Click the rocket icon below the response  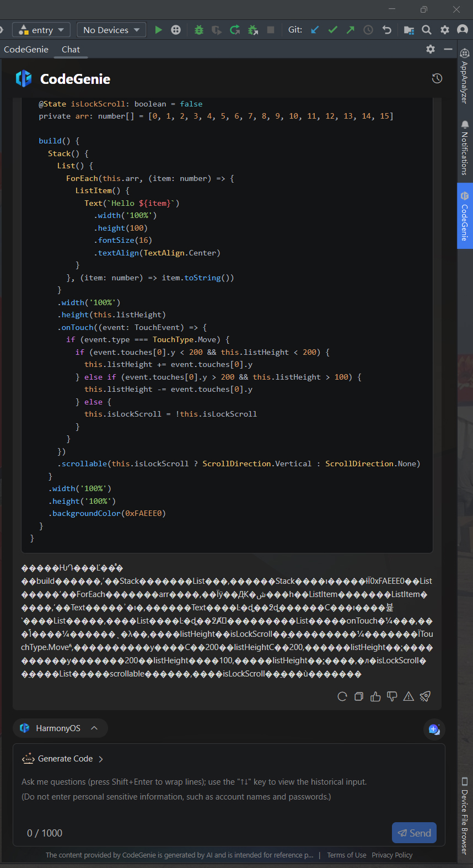pos(425,696)
